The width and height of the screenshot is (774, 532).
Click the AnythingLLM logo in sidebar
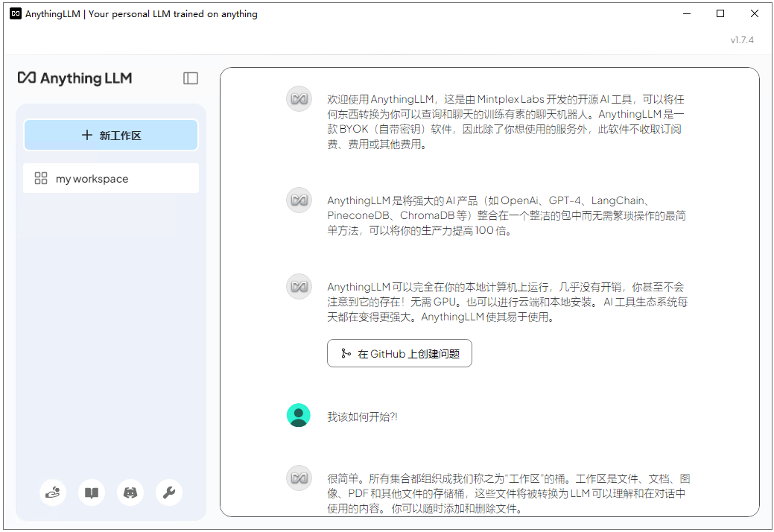75,78
